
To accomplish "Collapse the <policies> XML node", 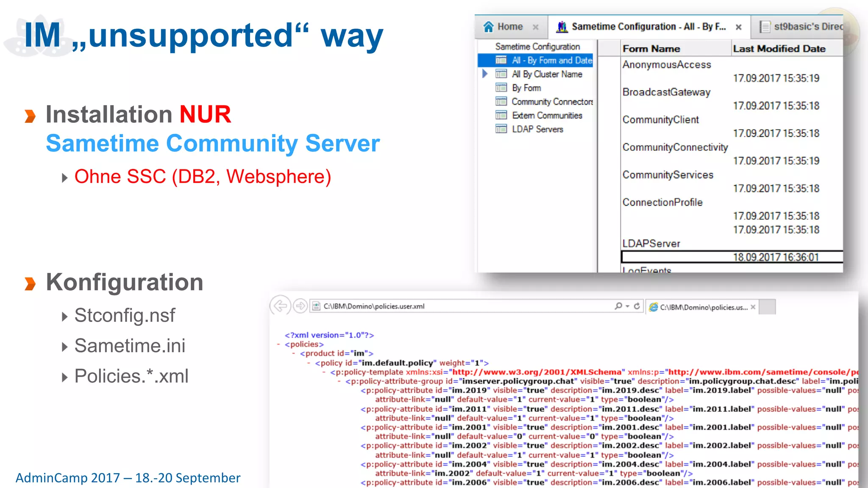I will pos(278,344).
